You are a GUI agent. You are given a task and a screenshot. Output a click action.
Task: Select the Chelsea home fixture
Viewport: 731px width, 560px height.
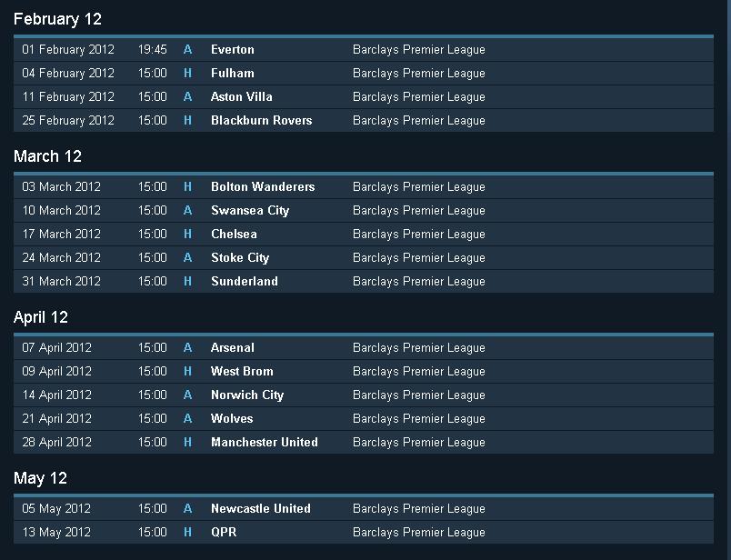pyautogui.click(x=234, y=235)
